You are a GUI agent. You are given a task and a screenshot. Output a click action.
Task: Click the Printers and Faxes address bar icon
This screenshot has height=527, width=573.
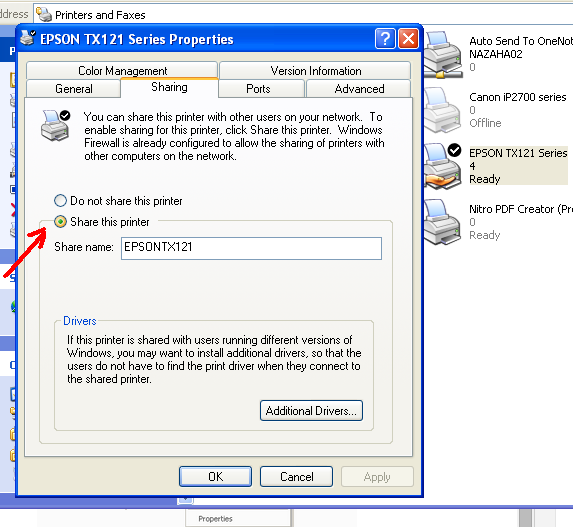[44, 14]
